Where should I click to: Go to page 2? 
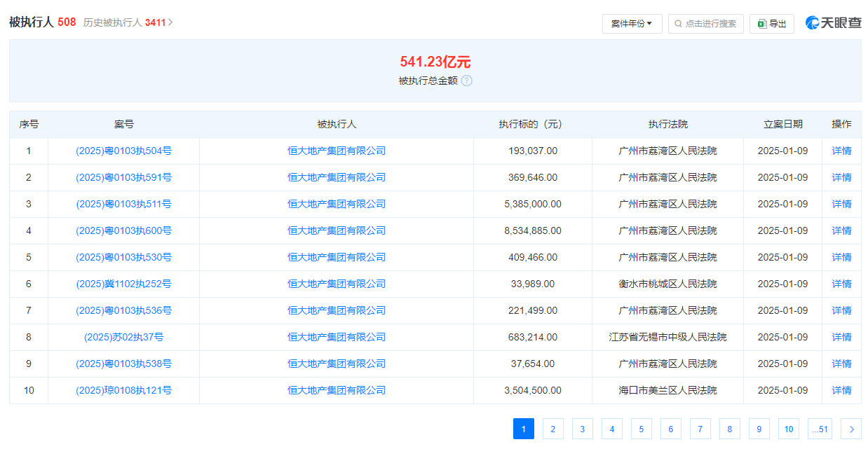pyautogui.click(x=553, y=429)
